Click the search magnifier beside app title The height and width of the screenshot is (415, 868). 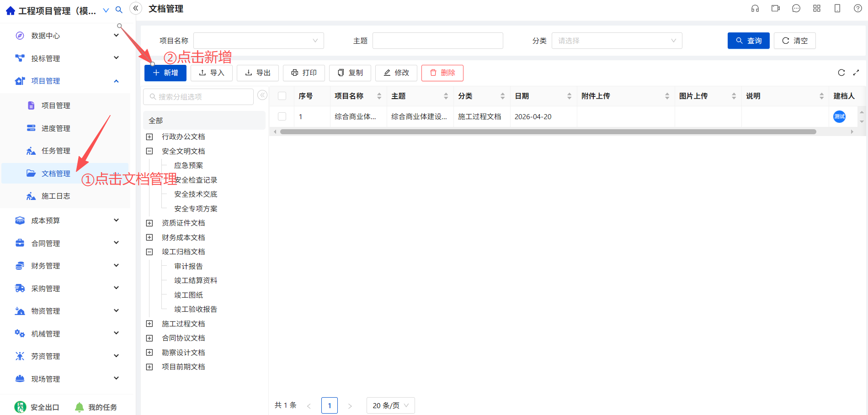tap(119, 10)
